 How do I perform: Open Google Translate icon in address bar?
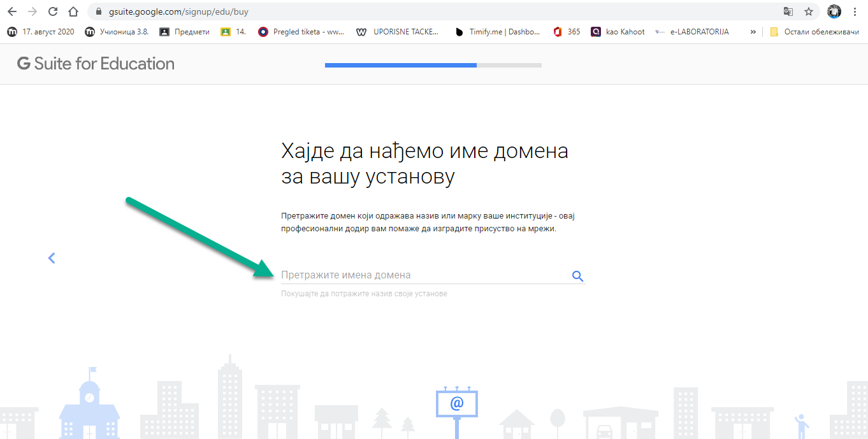(x=788, y=11)
